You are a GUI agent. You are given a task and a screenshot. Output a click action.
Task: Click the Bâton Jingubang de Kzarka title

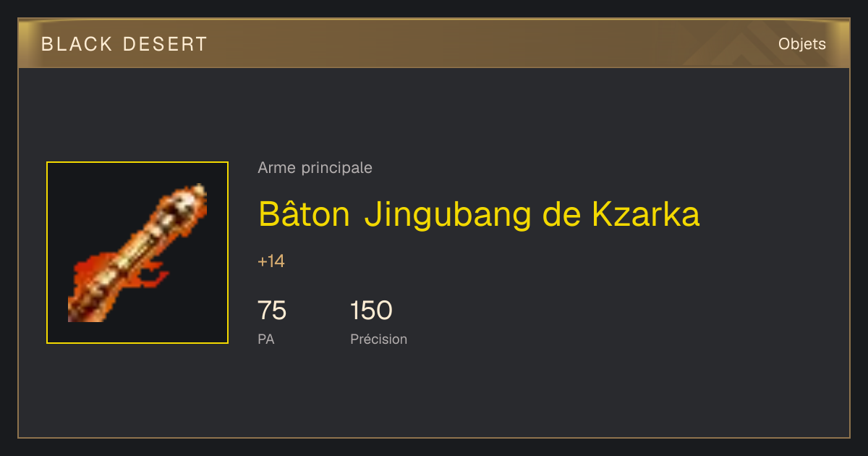click(x=479, y=214)
